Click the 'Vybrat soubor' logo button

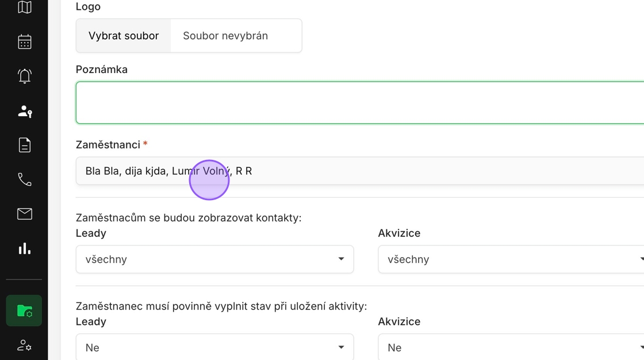(124, 36)
